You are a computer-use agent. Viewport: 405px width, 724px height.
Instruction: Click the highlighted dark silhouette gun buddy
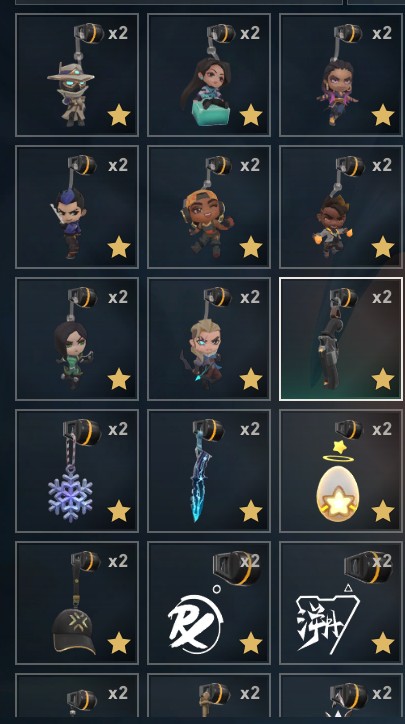341,339
